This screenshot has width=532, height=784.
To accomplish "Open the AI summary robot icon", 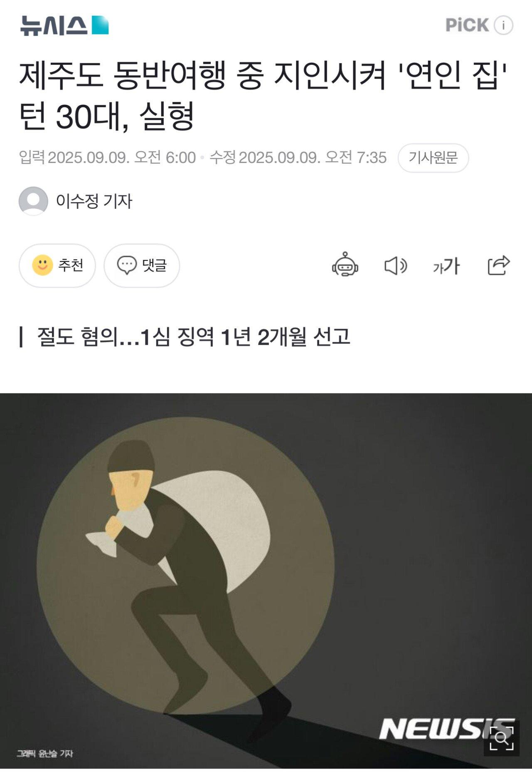I will (345, 265).
